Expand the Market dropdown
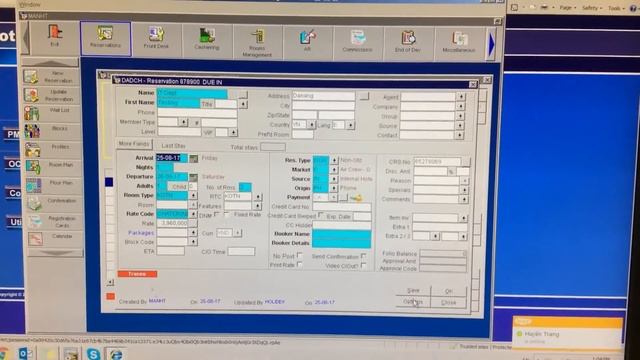640x360 pixels. pyautogui.click(x=334, y=169)
